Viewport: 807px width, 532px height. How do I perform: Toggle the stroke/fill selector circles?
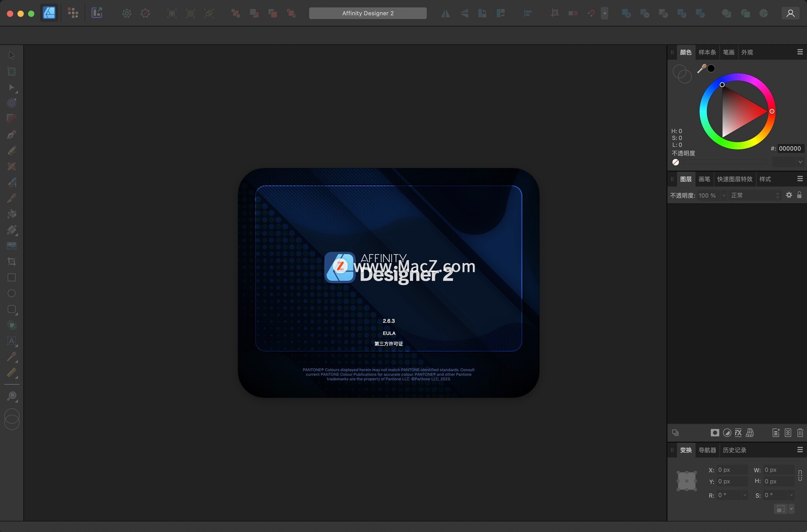point(682,74)
